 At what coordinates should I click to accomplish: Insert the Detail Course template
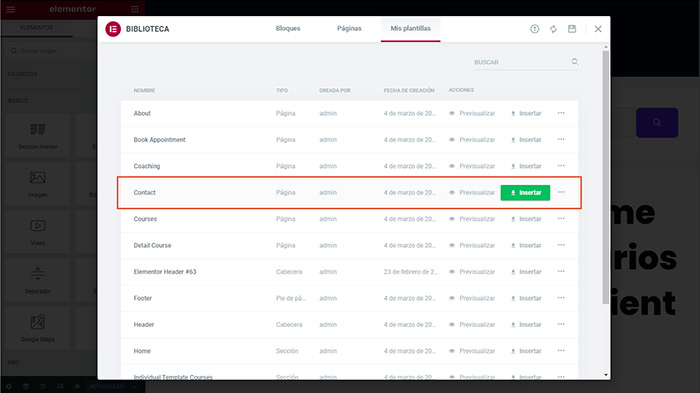[526, 245]
